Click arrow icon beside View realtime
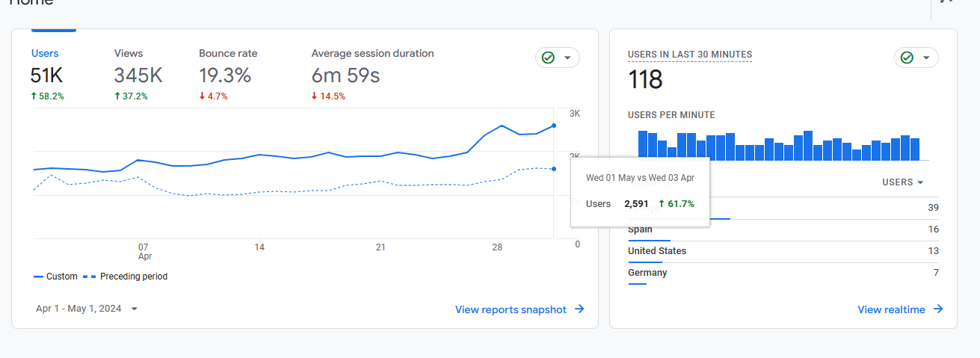The height and width of the screenshot is (358, 980). tap(938, 309)
